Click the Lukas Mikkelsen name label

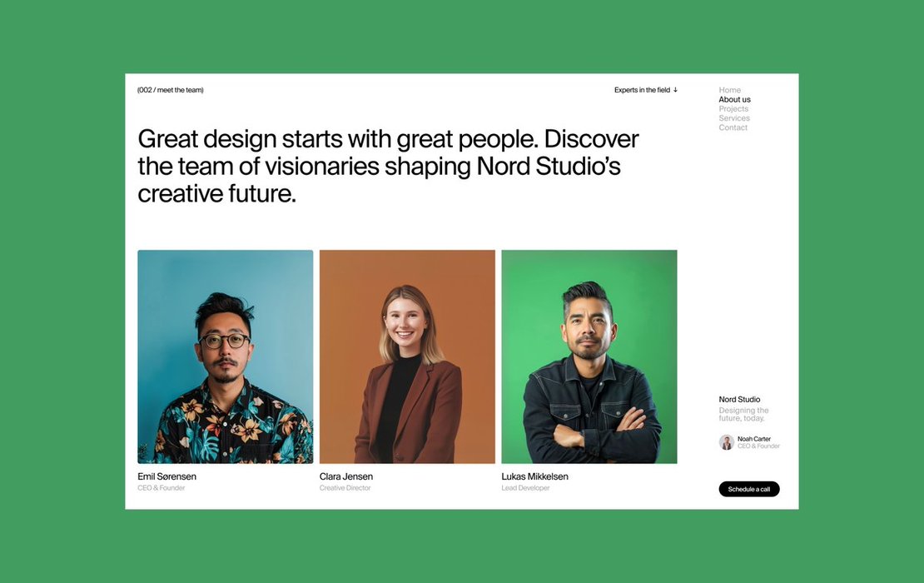[534, 476]
